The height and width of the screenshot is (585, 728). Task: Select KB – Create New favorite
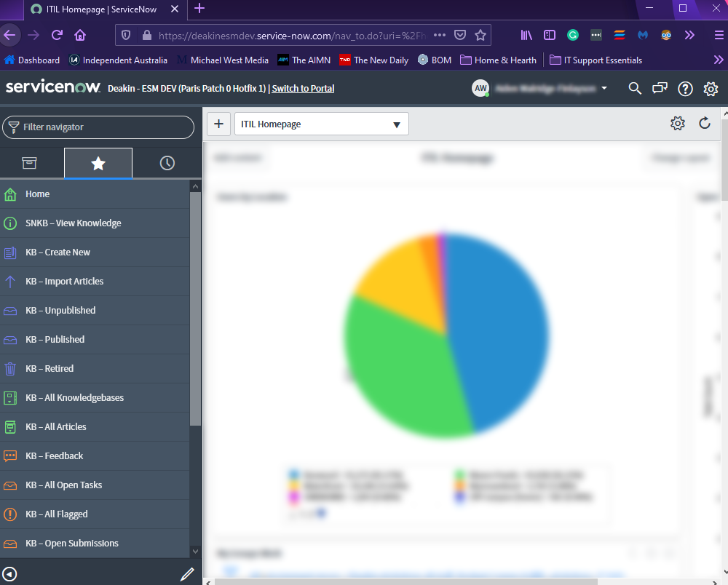95,252
